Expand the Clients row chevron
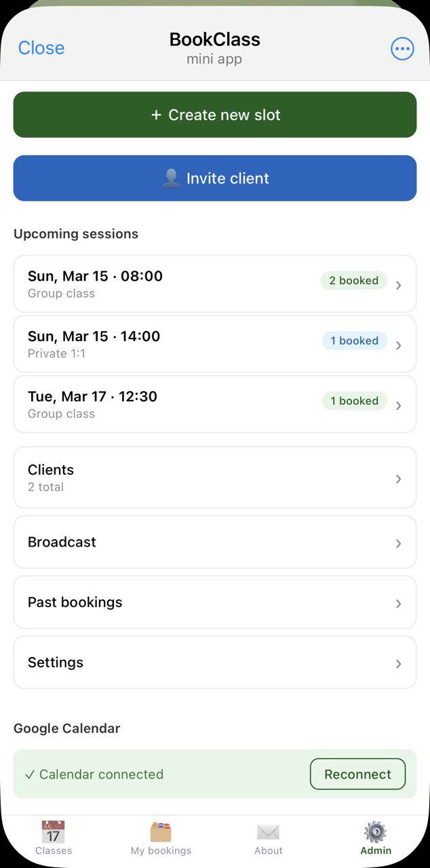This screenshot has height=868, width=430. tap(399, 478)
